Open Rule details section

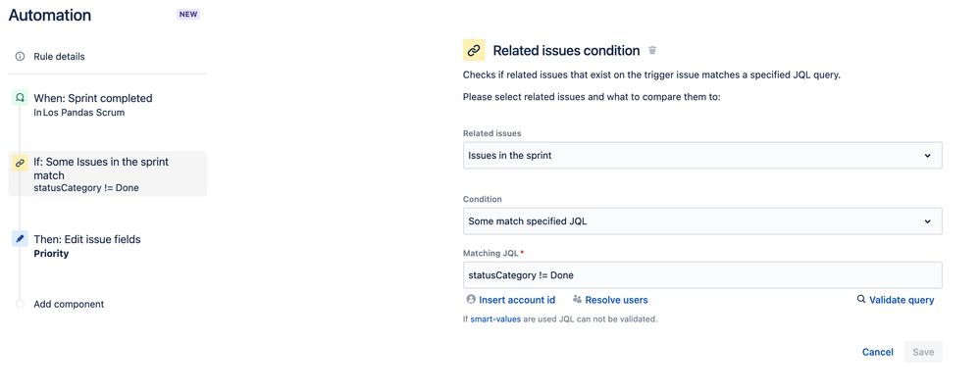pos(59,57)
